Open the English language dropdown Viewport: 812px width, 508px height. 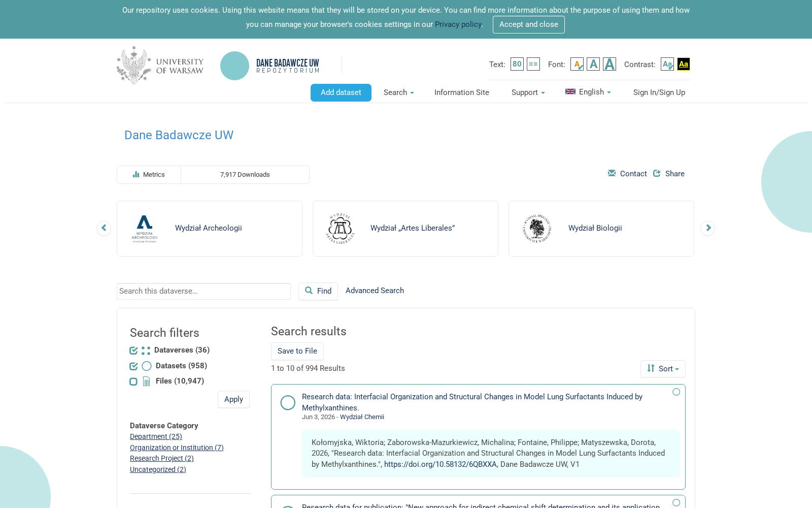tap(588, 92)
